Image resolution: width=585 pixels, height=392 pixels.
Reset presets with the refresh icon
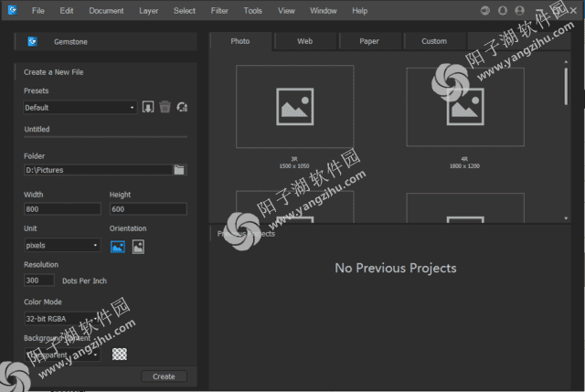pyautogui.click(x=182, y=107)
